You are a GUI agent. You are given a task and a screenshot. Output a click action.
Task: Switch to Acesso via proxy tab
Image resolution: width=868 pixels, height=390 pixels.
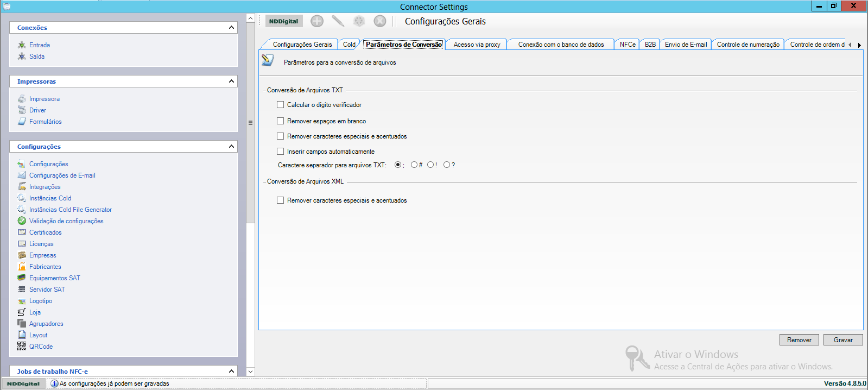(x=477, y=45)
